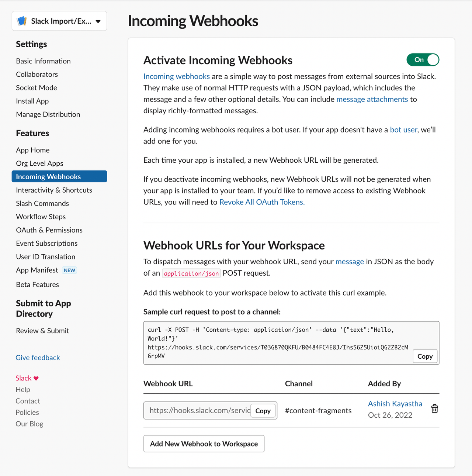Click the Channel column header
472x476 pixels.
coord(299,383)
